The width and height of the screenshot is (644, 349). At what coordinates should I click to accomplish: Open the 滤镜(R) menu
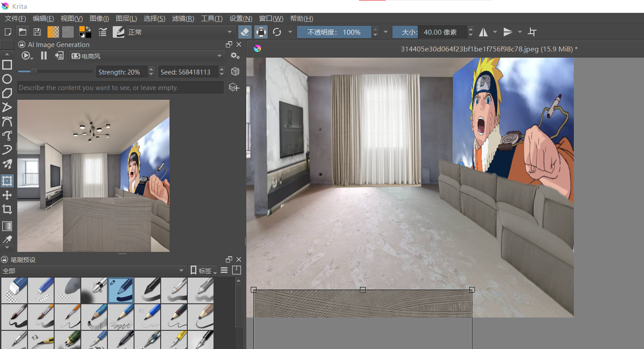click(x=183, y=19)
